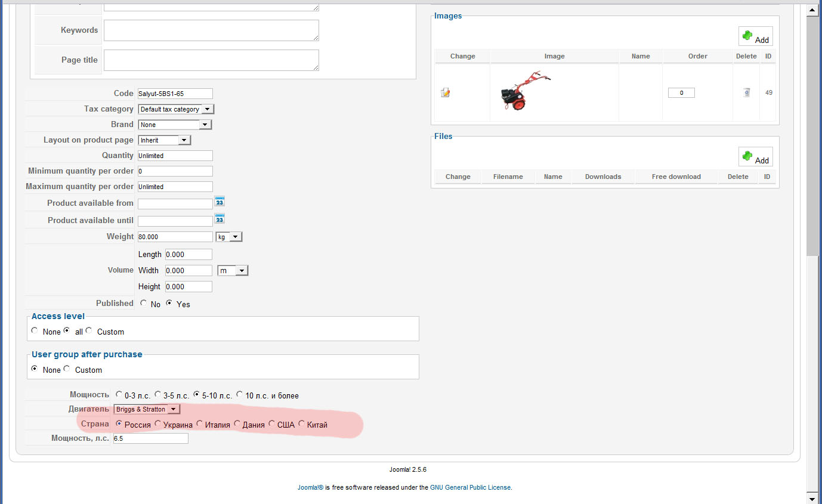Viewport: 822px width, 504px height.
Task: Set Published to No
Action: coord(144,303)
